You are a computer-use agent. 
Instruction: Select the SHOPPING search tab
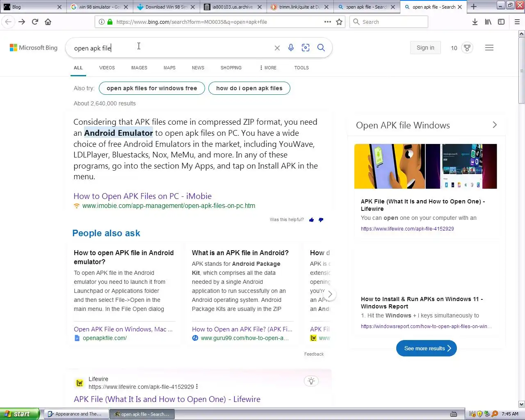(x=231, y=68)
